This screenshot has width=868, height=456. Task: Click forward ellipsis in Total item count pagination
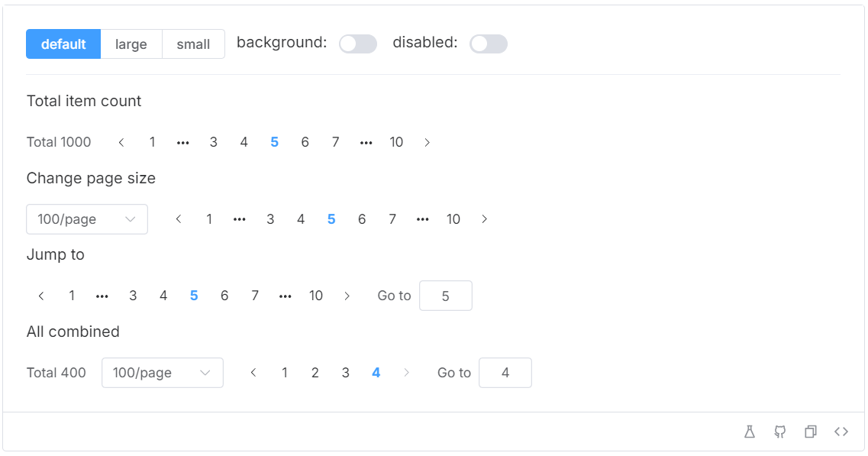click(366, 142)
